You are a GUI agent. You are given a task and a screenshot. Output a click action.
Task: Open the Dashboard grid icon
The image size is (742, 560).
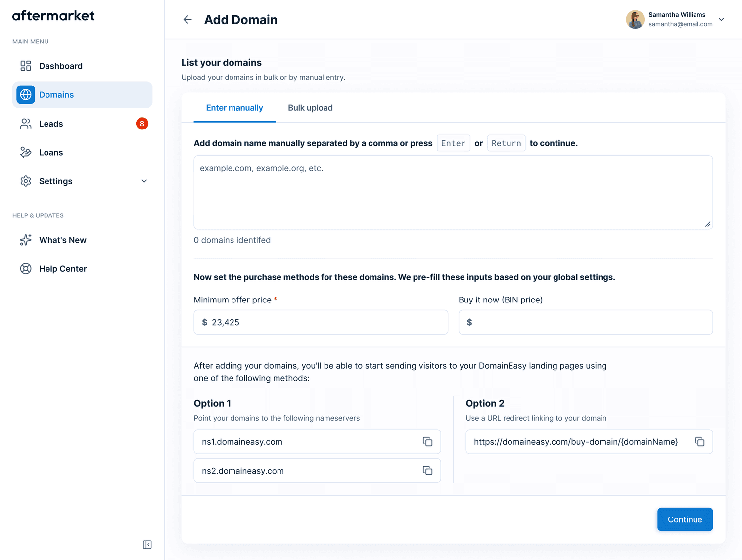click(26, 66)
